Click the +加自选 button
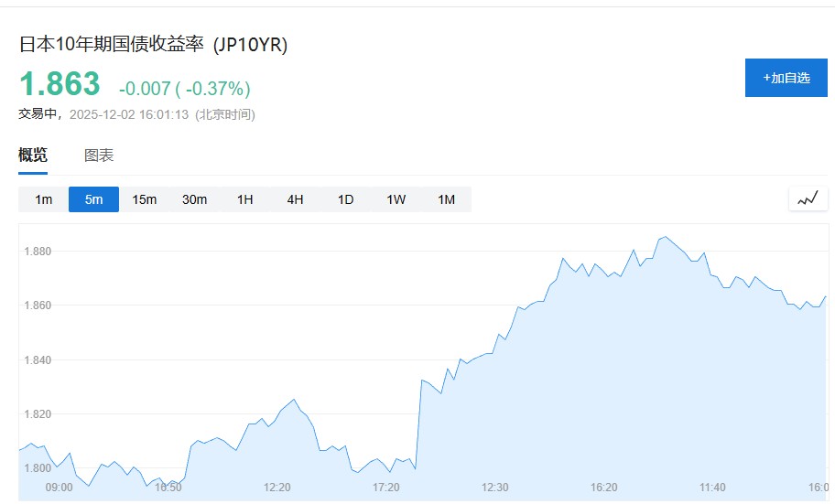This screenshot has width=835, height=504. pos(786,78)
